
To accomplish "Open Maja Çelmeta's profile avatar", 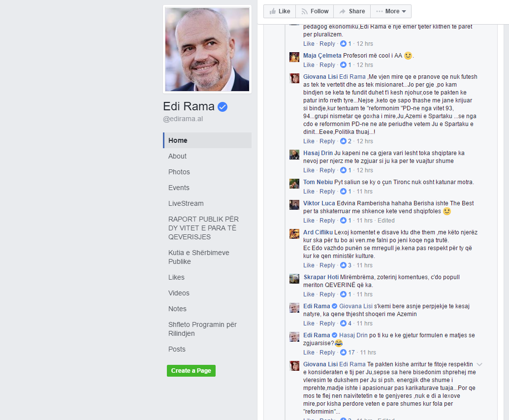I will click(x=294, y=57).
